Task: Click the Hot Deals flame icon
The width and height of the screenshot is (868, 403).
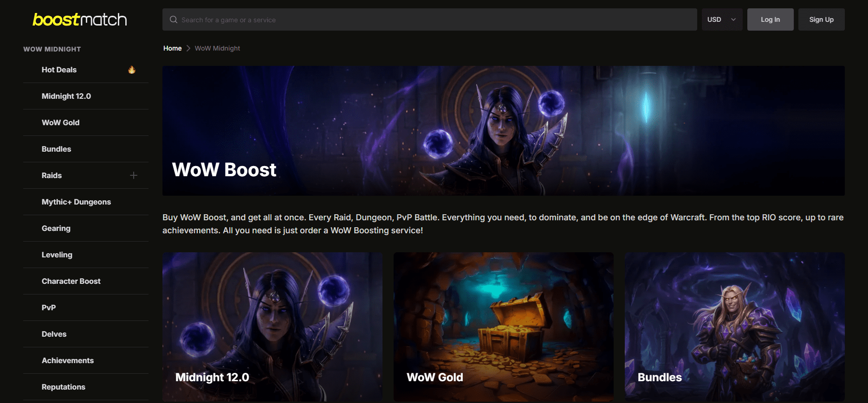Action: (x=132, y=70)
